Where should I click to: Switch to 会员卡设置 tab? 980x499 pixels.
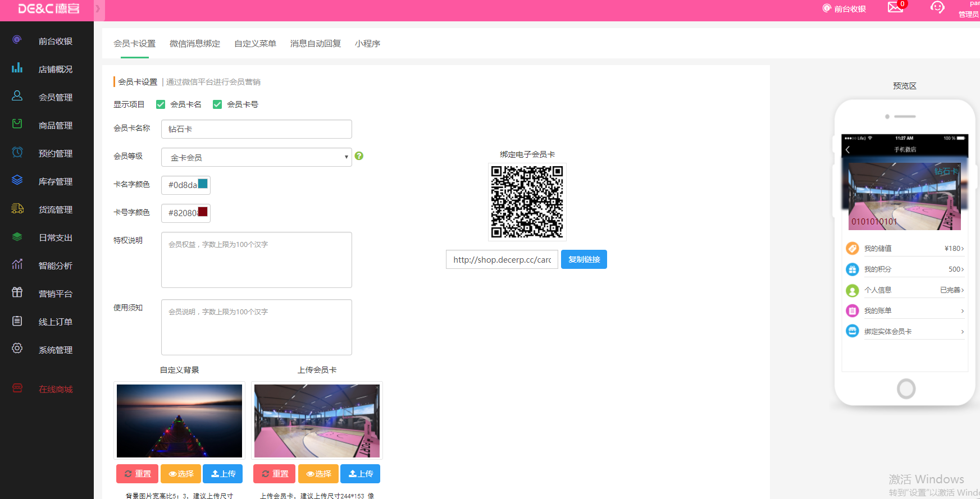[x=134, y=43]
